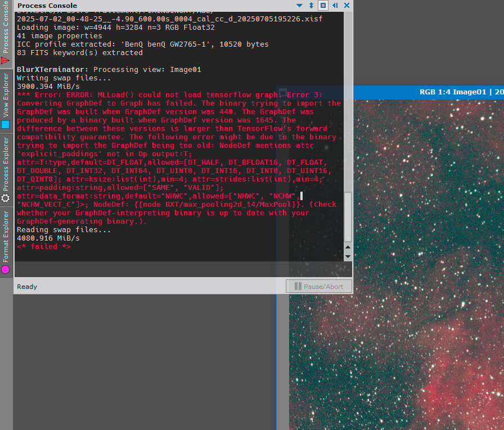Click the 'Reading swap files...' console line
The width and height of the screenshot is (504, 430).
[64, 230]
